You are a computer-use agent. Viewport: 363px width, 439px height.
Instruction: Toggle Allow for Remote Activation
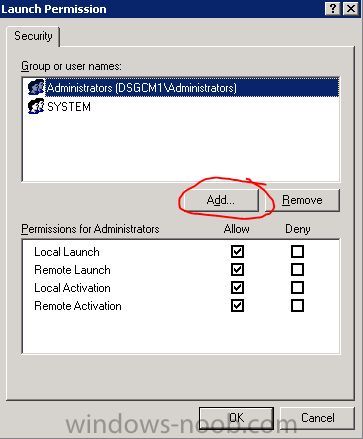[237, 306]
